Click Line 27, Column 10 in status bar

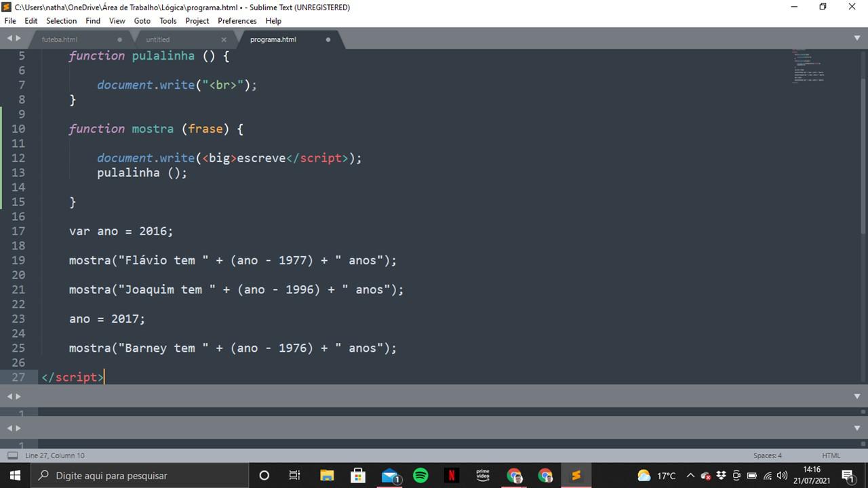[x=55, y=455]
